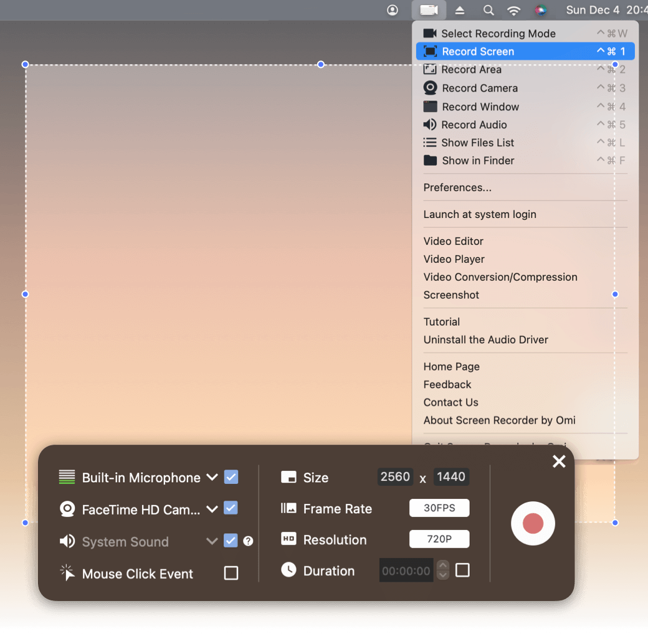
Task: Disable the FaceTime HD Camera checkbox
Action: 231,508
